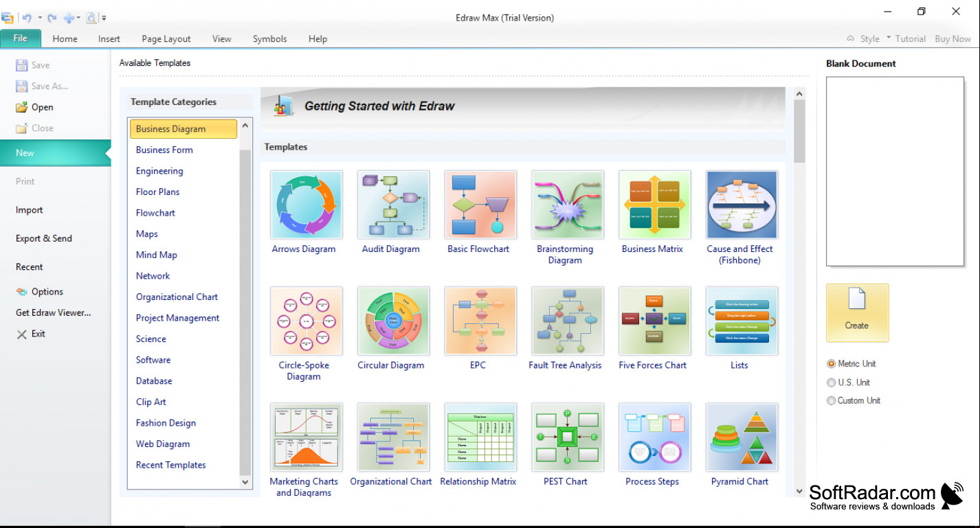Open the Help tab

coord(318,38)
